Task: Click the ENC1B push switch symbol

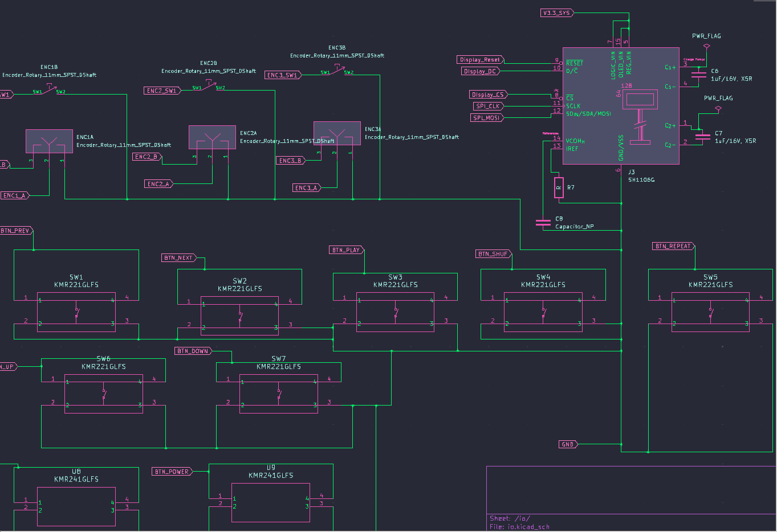Action: click(x=49, y=90)
